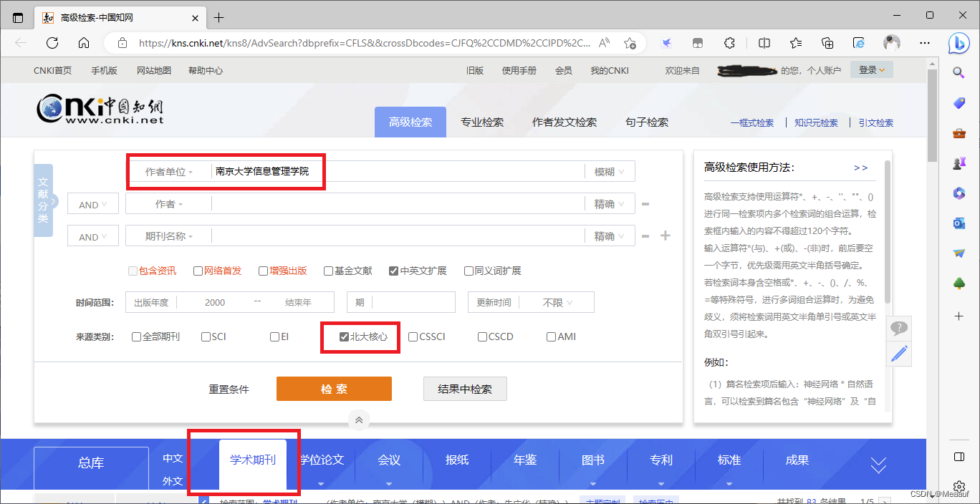The image size is (980, 504).
Task: Open sidebar Outlook icon
Action: [959, 223]
